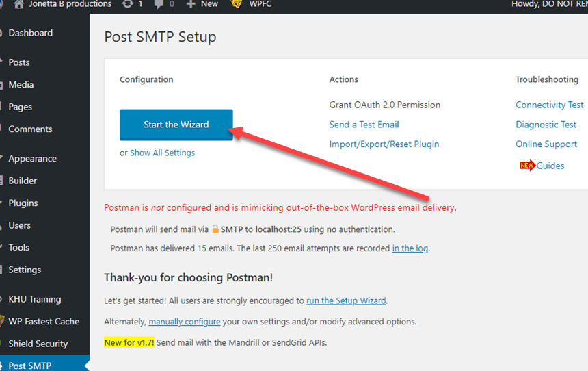
Task: Click Grant OAuth 2.0 Permission
Action: pos(385,105)
